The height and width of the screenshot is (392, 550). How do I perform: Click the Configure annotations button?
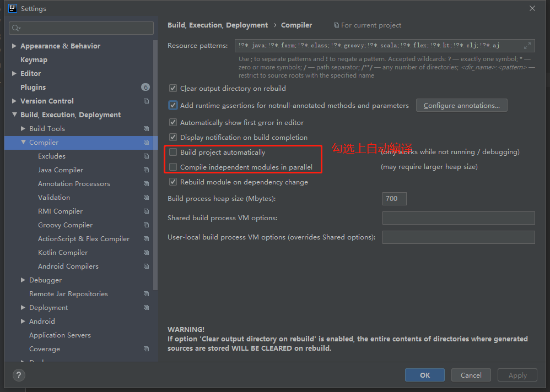click(462, 106)
